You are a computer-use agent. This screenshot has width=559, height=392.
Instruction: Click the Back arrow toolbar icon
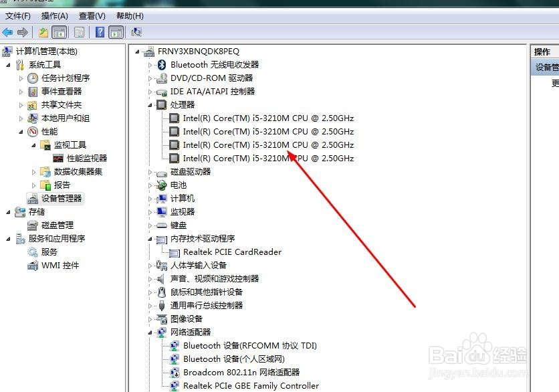[7, 33]
